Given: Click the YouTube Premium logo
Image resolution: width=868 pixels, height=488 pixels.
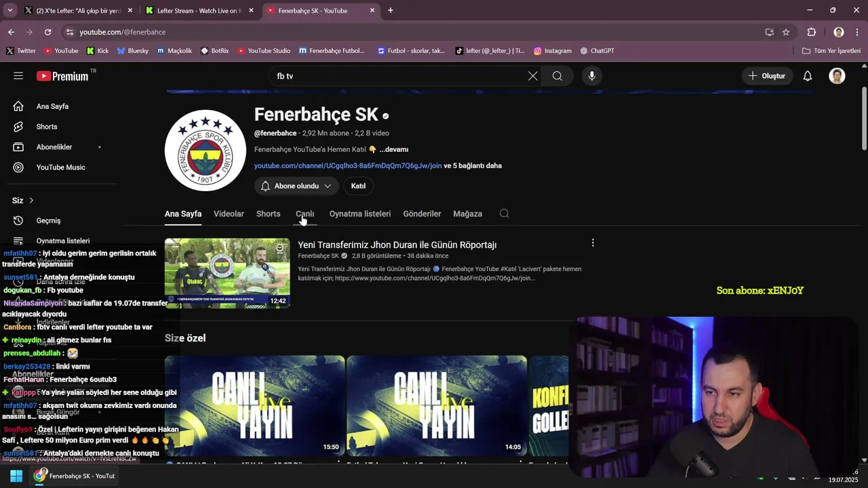Looking at the screenshot, I should pos(62,76).
